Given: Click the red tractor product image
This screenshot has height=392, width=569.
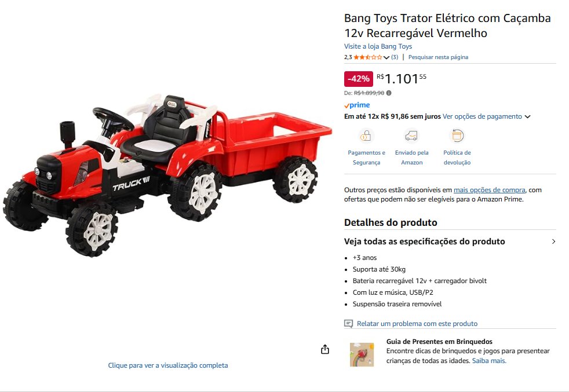Looking at the screenshot, I should click(x=167, y=175).
